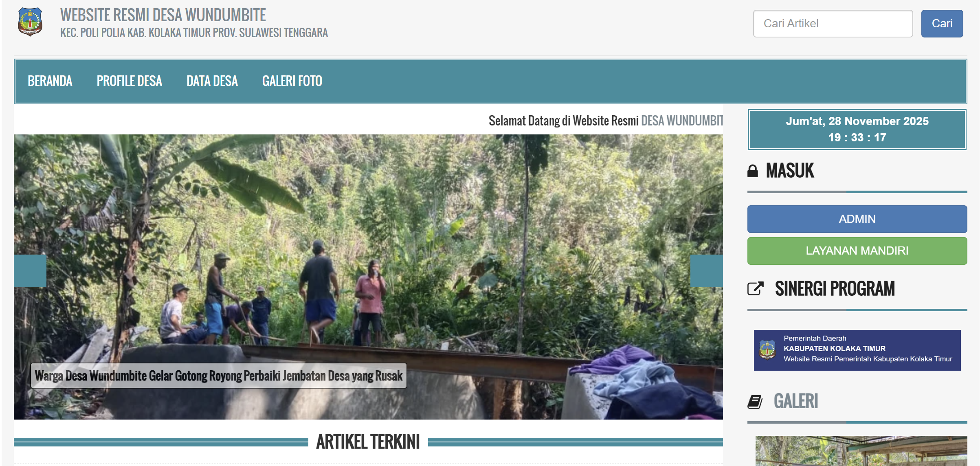Click the Cari search button

click(x=942, y=24)
